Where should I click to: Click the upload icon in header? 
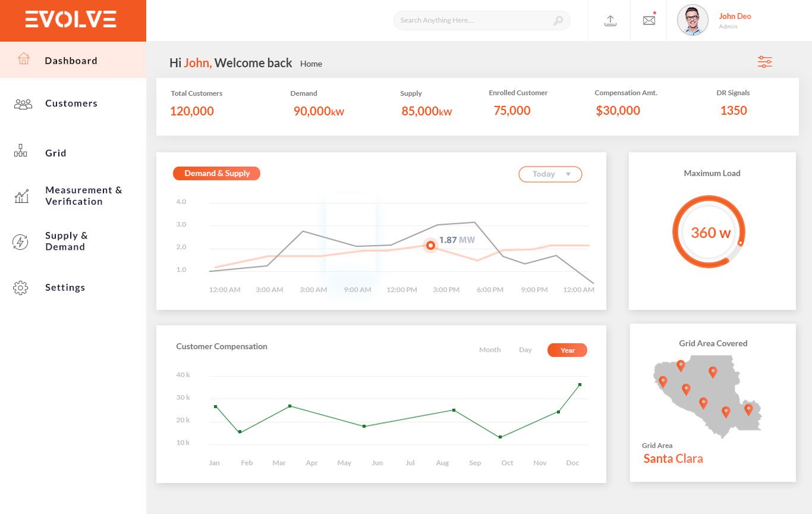point(610,21)
